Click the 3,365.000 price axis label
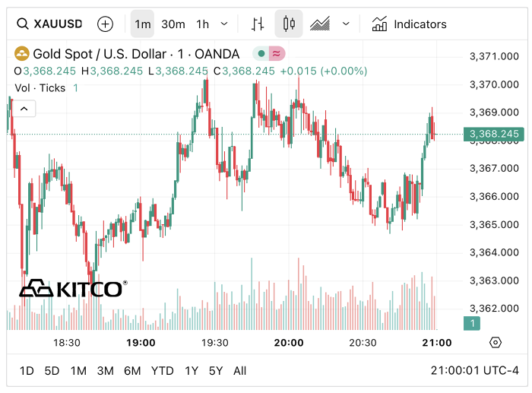Image resolution: width=532 pixels, height=393 pixels. click(494, 225)
